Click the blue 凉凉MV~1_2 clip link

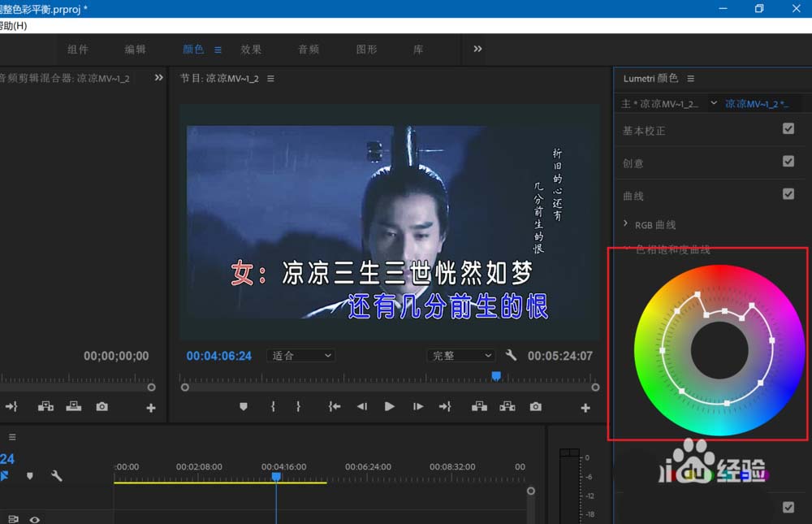tap(756, 103)
